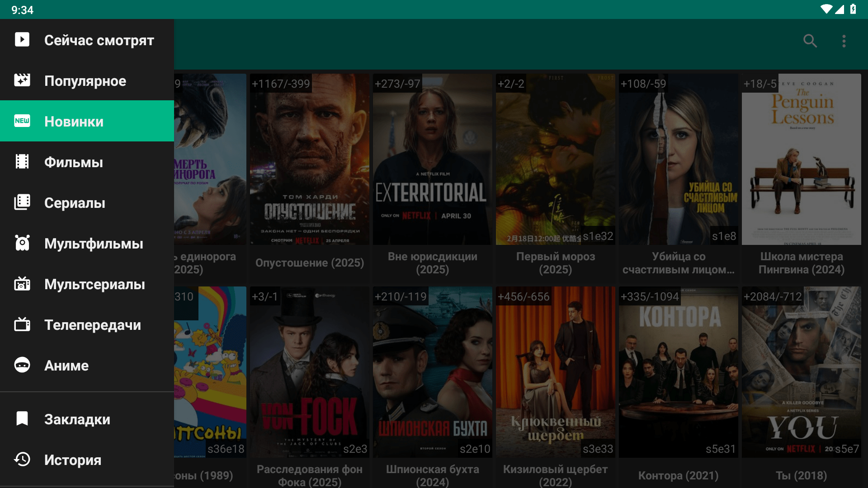The image size is (868, 488).
Task: Tap the clock history icon for История
Action: point(22,460)
